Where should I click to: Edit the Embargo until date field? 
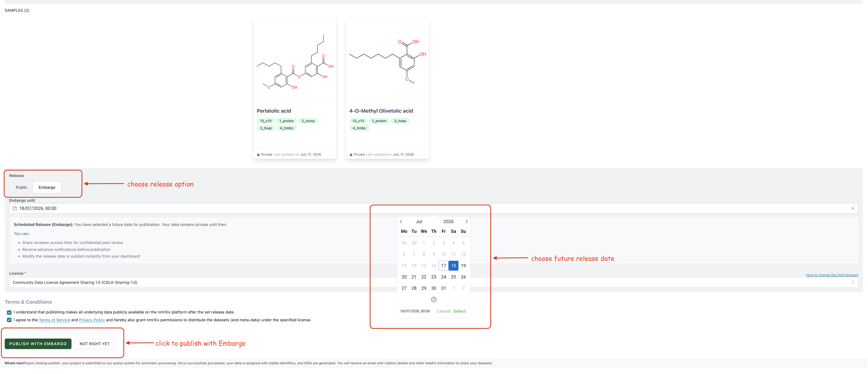[433, 208]
